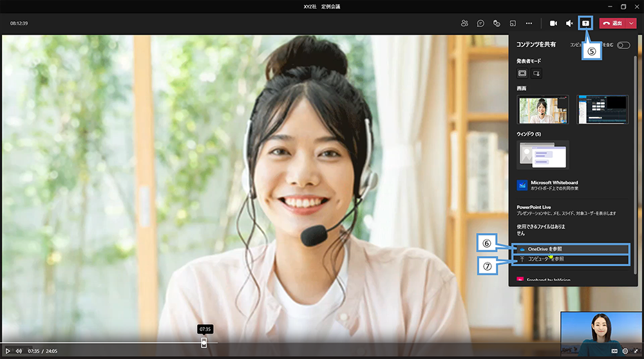Click the self-view video thumbnail
This screenshot has width=644, height=359.
tap(601, 333)
